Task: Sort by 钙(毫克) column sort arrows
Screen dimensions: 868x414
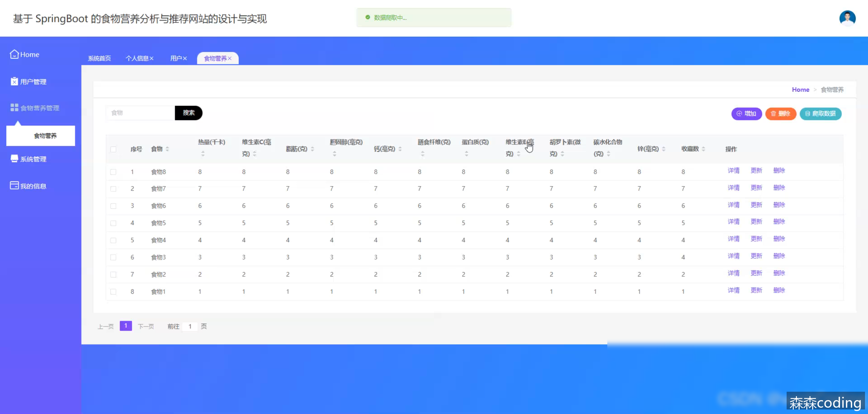Action: [400, 149]
